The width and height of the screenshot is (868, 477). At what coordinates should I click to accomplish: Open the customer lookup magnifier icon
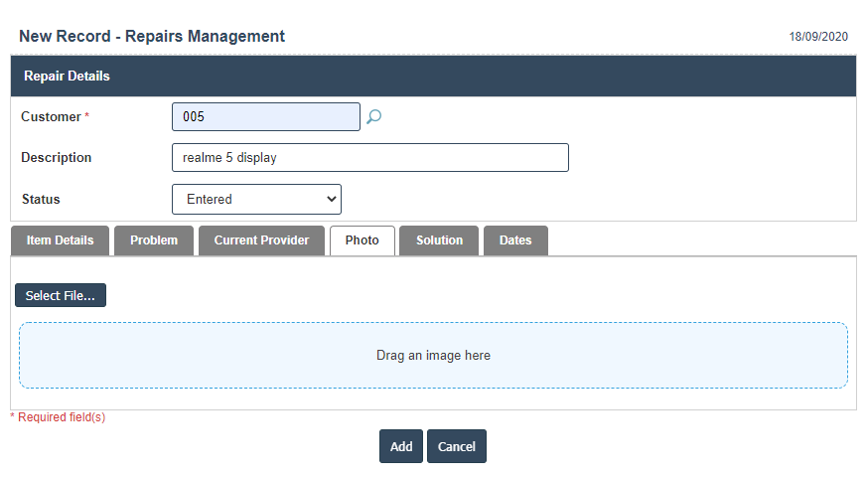pos(373,117)
